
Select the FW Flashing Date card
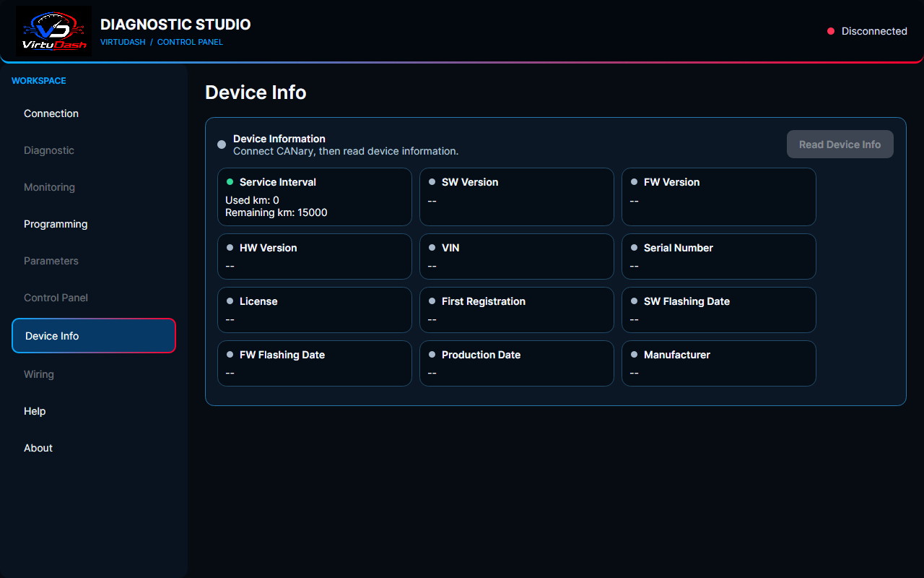point(315,363)
